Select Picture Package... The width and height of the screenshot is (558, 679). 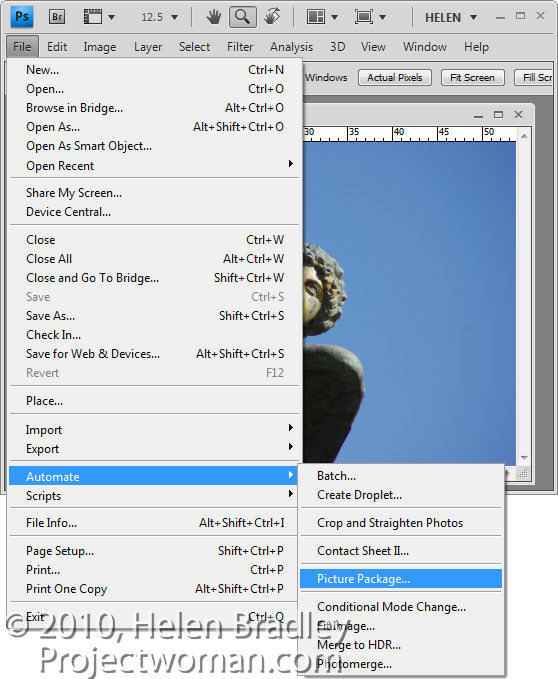(x=401, y=579)
